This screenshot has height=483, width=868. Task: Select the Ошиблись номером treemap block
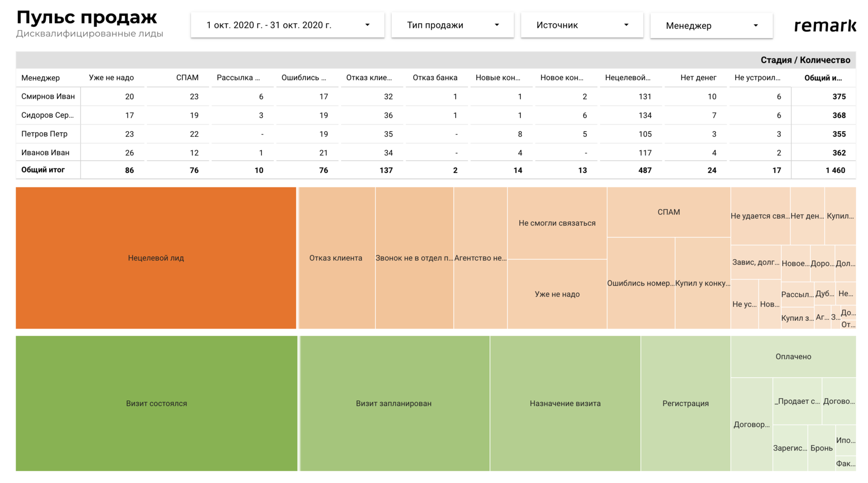[641, 283]
